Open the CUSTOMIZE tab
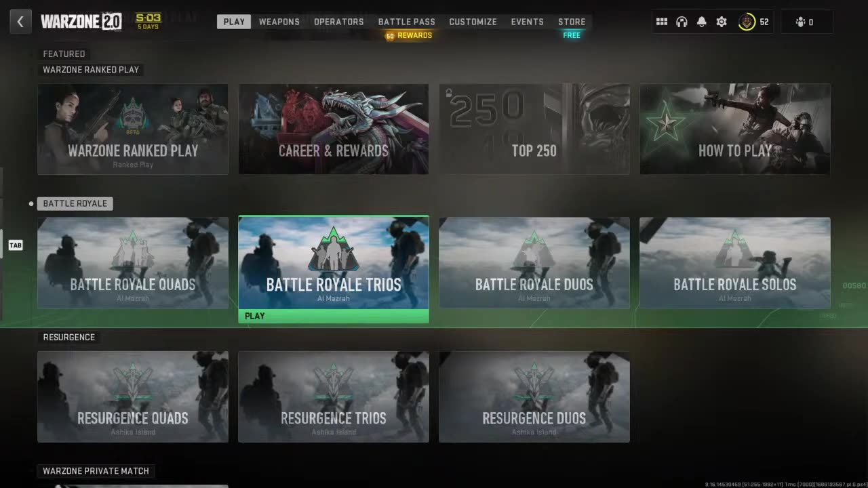This screenshot has width=868, height=488. tap(473, 22)
